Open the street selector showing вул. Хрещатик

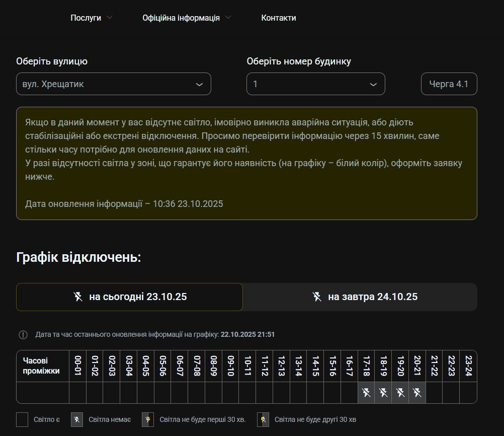pos(113,84)
